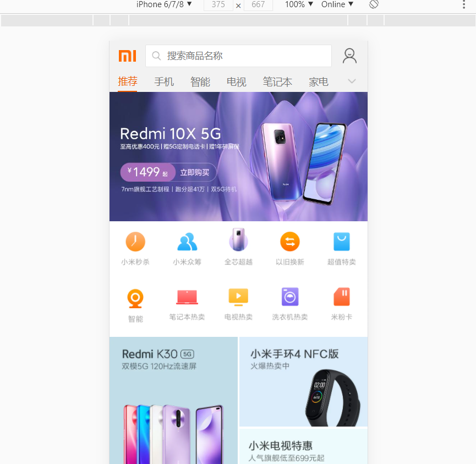Click the 搜索商品名称 search field

238,56
